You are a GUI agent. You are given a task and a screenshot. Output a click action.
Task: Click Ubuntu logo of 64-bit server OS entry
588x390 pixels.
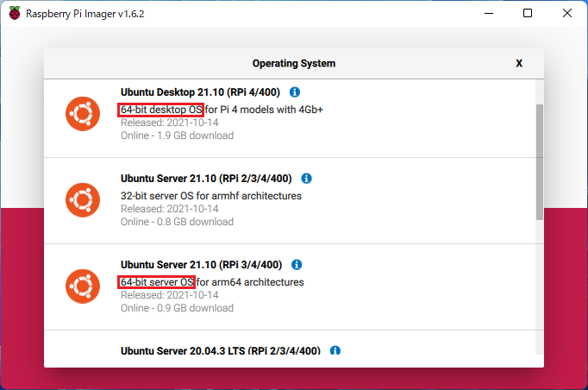click(83, 286)
